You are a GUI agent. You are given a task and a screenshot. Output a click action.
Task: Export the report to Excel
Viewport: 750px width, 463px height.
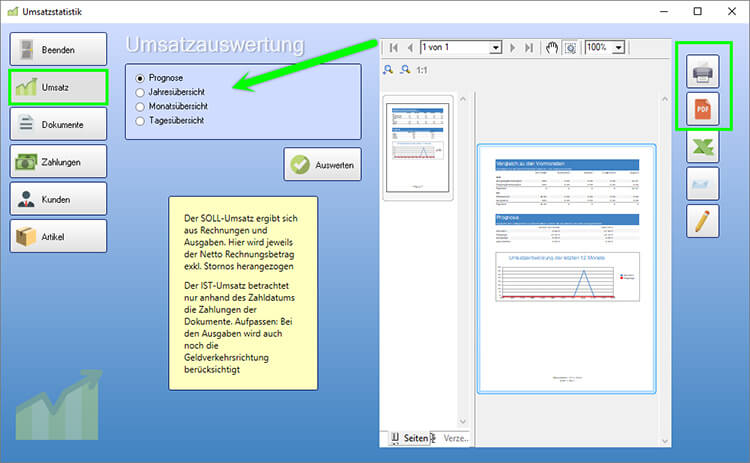coord(703,146)
